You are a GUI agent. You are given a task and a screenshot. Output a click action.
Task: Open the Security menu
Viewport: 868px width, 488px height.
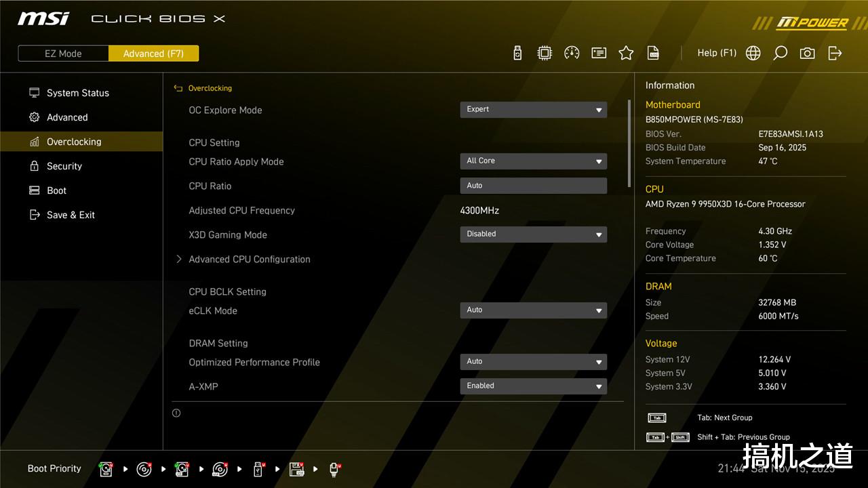(x=81, y=166)
